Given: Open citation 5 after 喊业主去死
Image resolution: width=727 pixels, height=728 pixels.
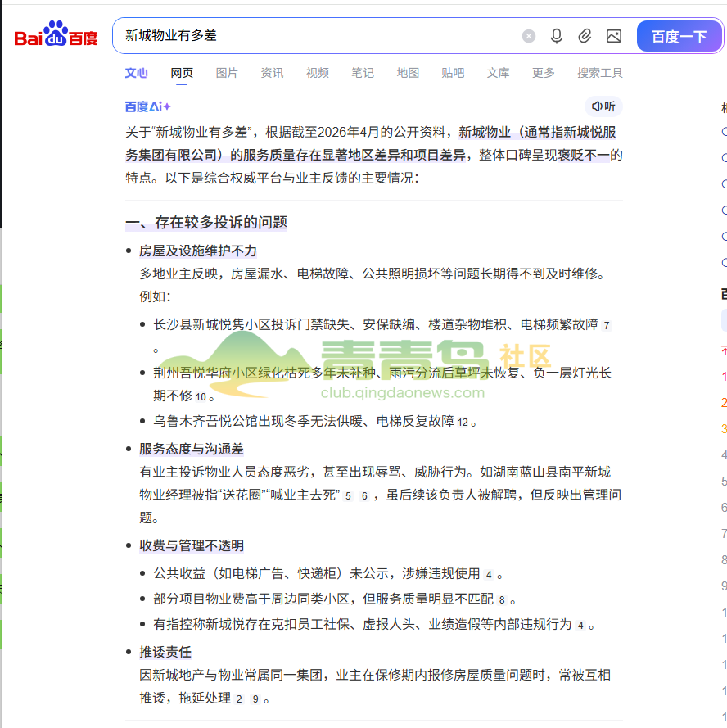Looking at the screenshot, I should click(x=348, y=496).
